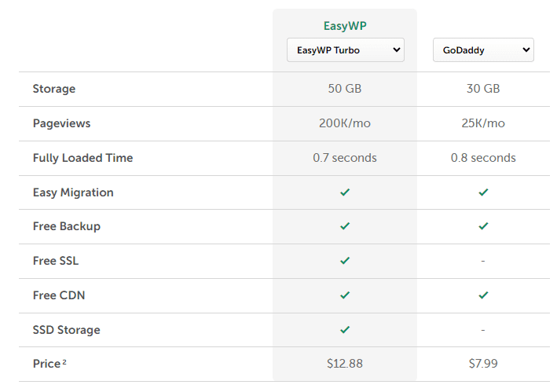Select the Price row label
The width and height of the screenshot is (557, 392).
click(49, 364)
